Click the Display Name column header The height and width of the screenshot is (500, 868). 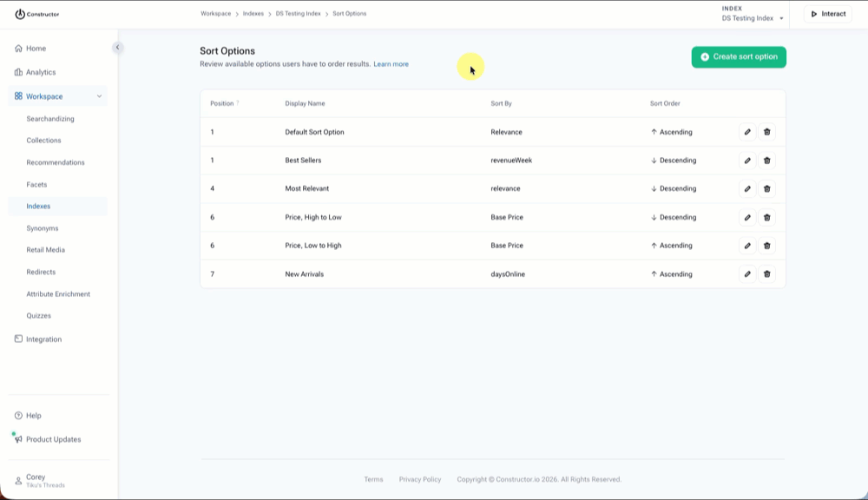(305, 103)
